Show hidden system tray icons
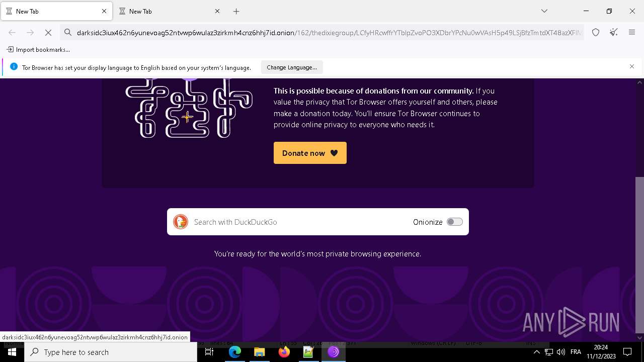Viewport: 644px width, 362px height. pyautogui.click(x=536, y=352)
